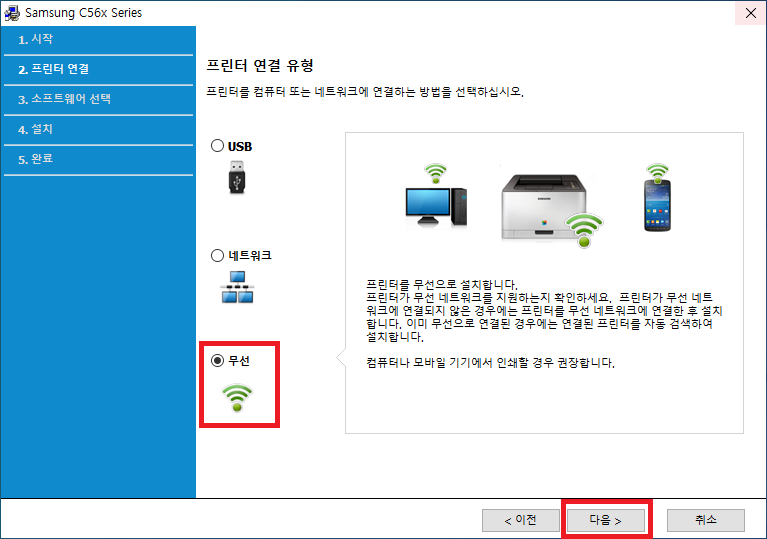This screenshot has width=767, height=539.
Task: Click the green wireless signal icon
Action: pos(236,397)
